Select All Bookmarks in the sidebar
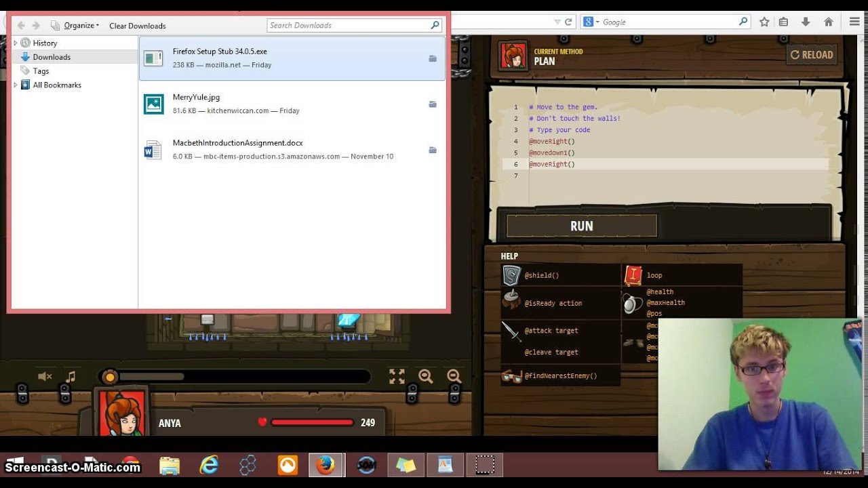868x488 pixels. (57, 85)
